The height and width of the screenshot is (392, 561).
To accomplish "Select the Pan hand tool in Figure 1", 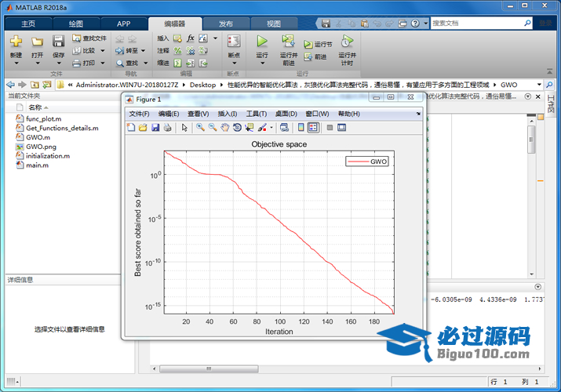I will click(x=224, y=128).
